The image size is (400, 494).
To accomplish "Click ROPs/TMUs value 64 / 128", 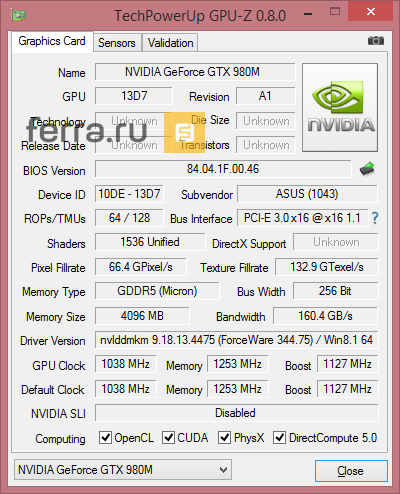I will (129, 218).
